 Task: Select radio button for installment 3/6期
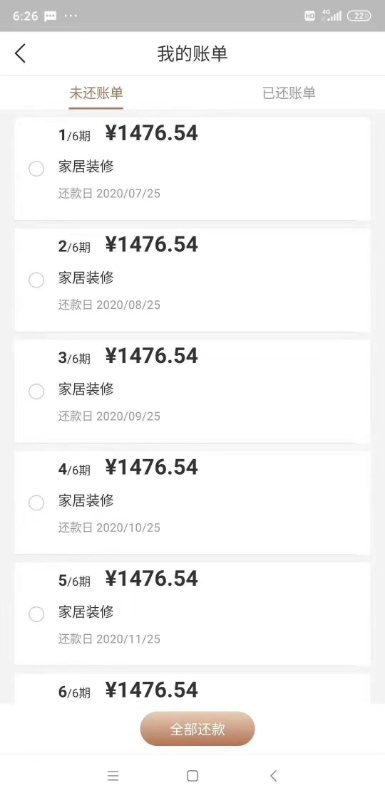pos(36,391)
